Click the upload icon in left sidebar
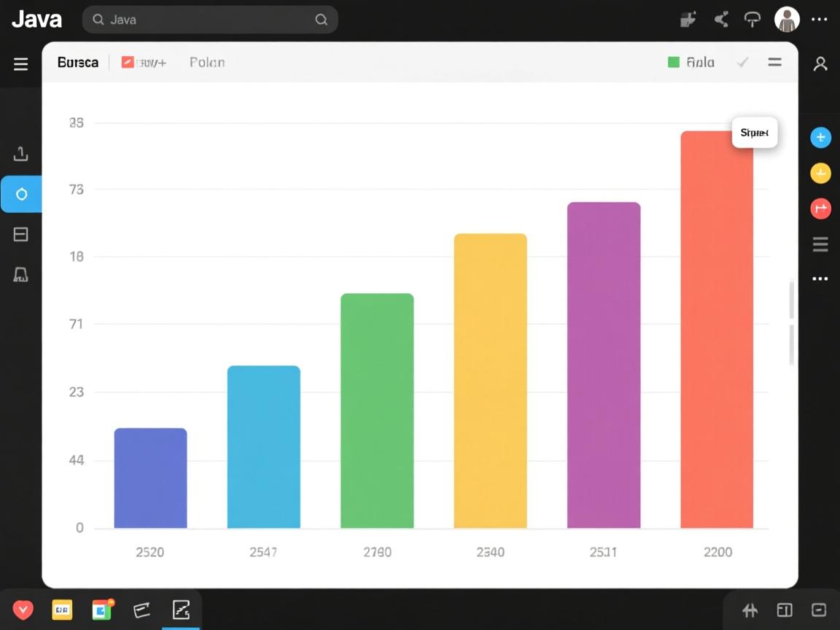The image size is (840, 630). (21, 154)
